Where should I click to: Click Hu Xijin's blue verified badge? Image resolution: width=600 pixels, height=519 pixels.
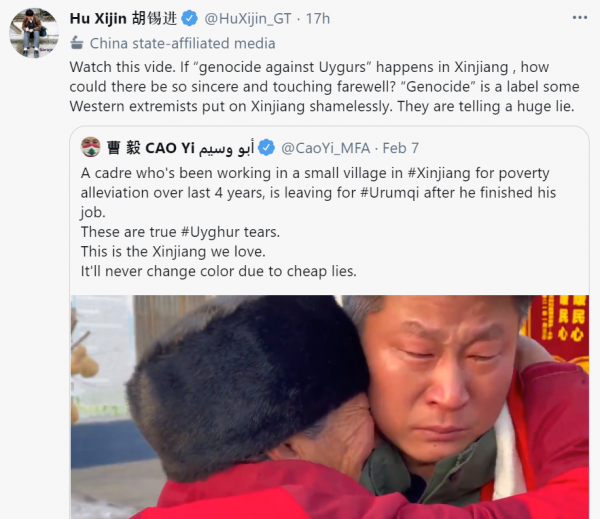click(x=189, y=18)
